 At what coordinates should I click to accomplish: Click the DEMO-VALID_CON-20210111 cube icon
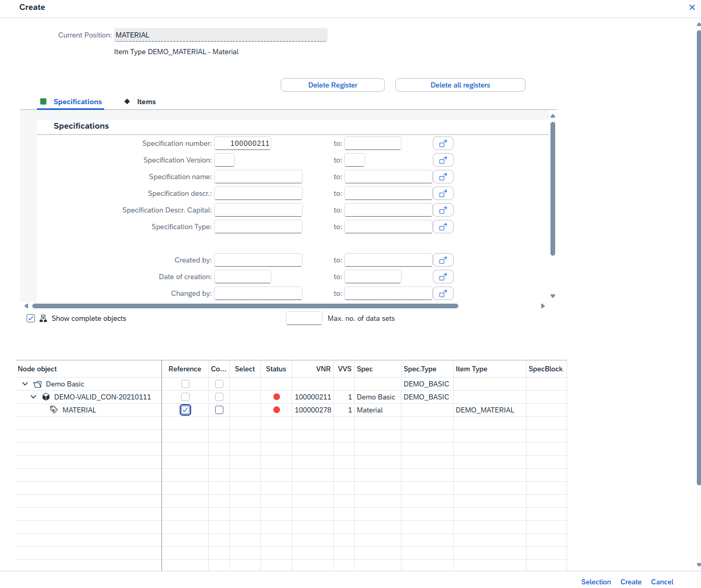46,397
